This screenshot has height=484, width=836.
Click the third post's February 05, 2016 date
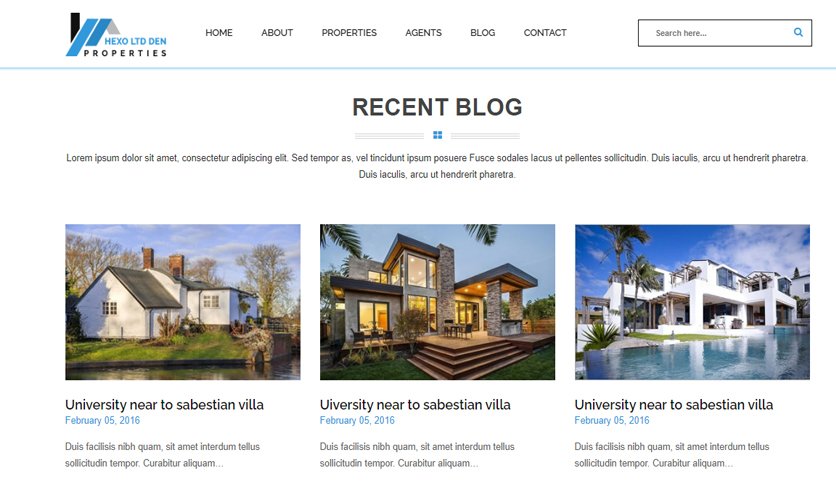click(612, 421)
